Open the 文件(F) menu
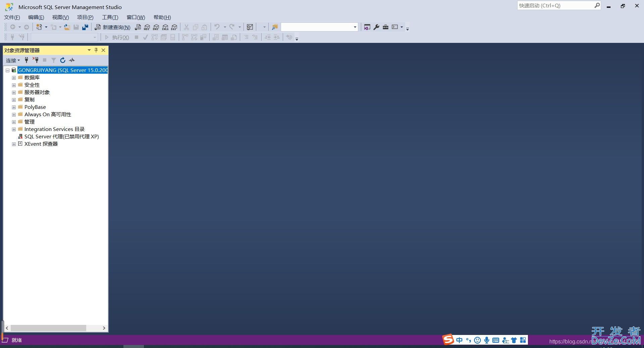 click(x=12, y=17)
